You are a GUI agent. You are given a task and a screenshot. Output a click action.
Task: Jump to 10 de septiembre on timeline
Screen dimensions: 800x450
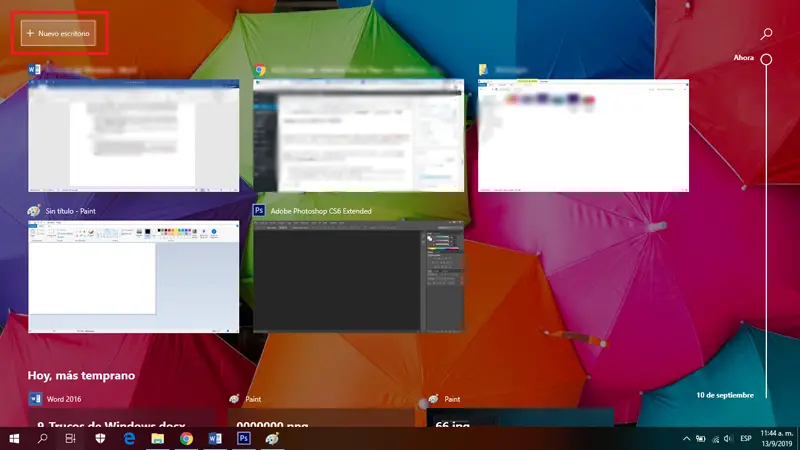tap(725, 395)
